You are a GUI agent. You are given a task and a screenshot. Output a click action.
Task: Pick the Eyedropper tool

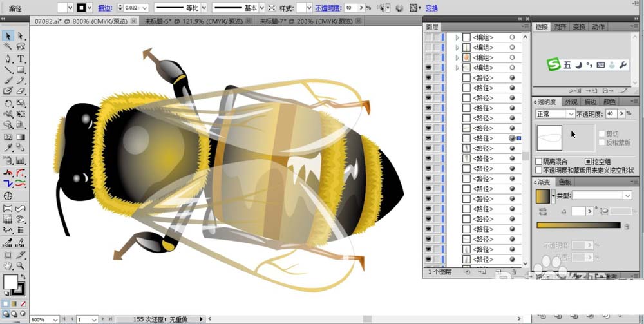click(8, 149)
